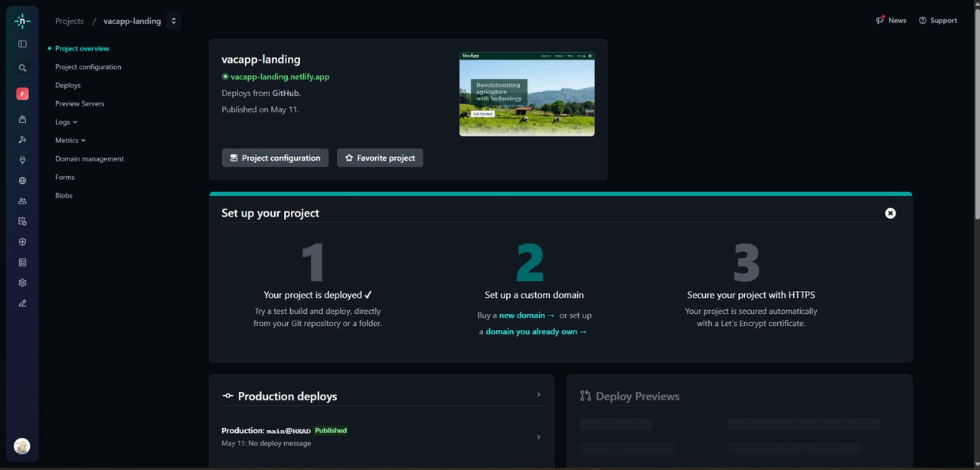Open Preview Servers page
This screenshot has width=980, height=470.
[x=80, y=103]
